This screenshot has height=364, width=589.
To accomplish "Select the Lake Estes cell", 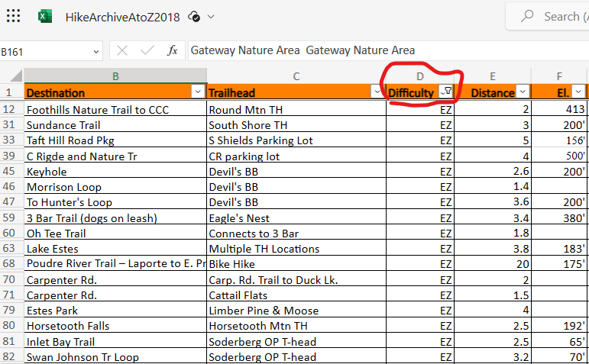I will (x=115, y=249).
